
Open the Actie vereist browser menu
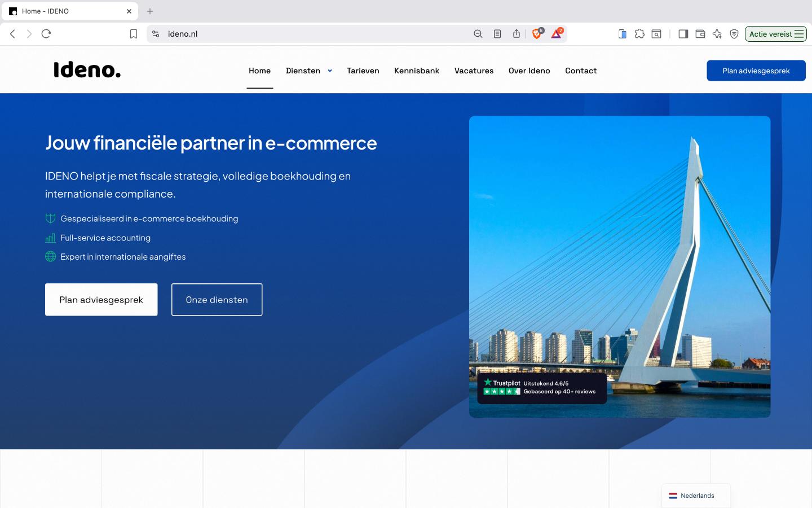pyautogui.click(x=775, y=34)
